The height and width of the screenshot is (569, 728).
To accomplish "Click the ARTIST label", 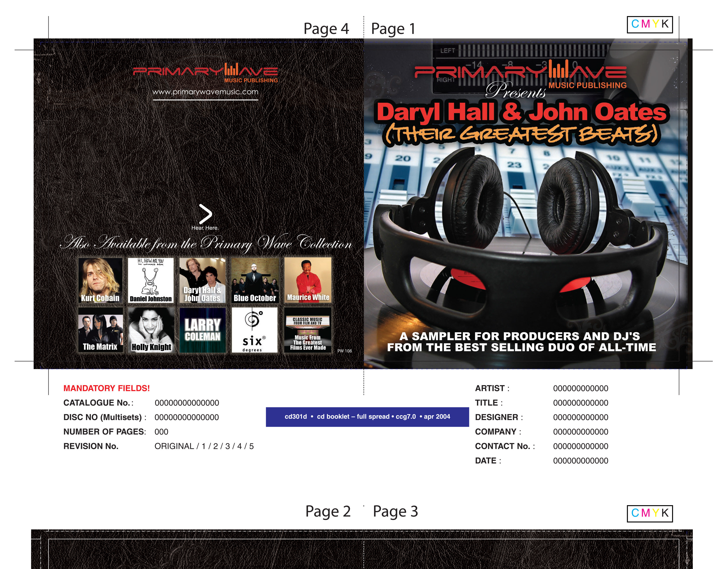I will (492, 388).
